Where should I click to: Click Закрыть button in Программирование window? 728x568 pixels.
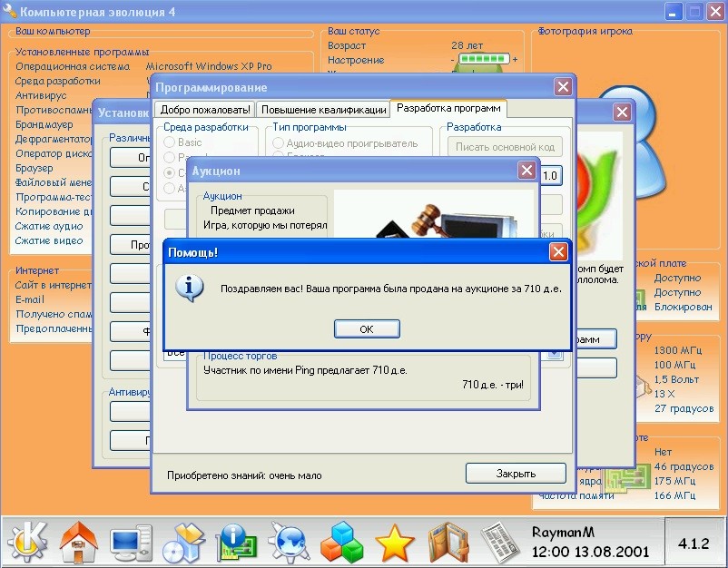(x=516, y=474)
